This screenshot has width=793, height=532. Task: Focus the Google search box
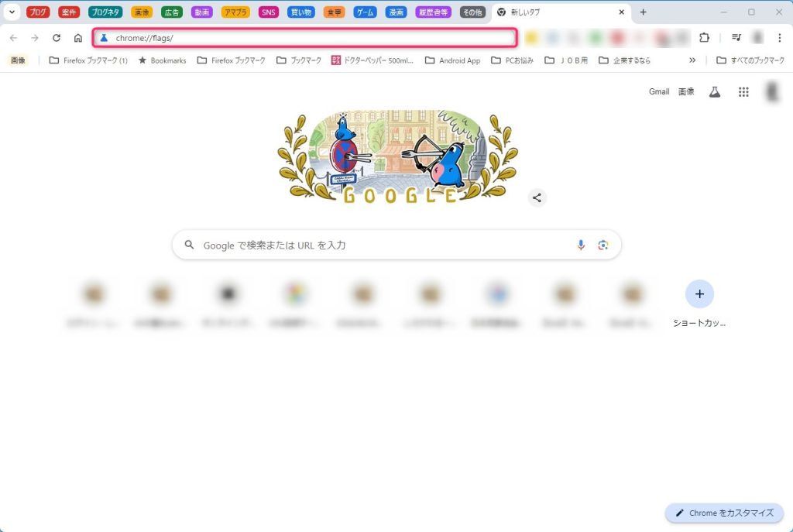point(396,245)
